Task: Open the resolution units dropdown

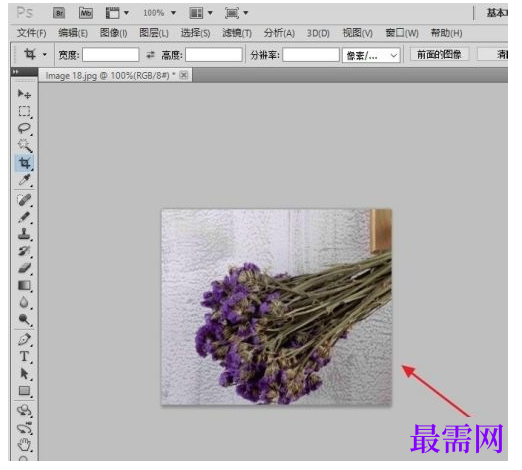Action: coord(371,55)
